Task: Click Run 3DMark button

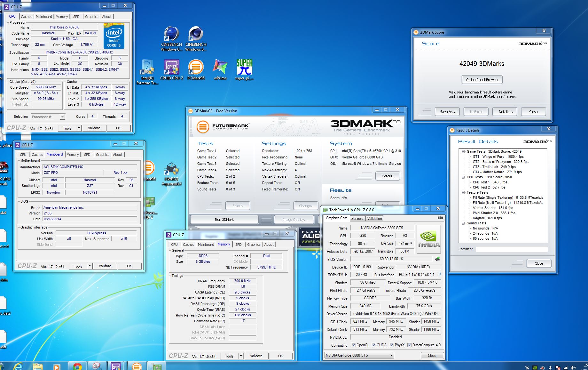Action: click(224, 220)
